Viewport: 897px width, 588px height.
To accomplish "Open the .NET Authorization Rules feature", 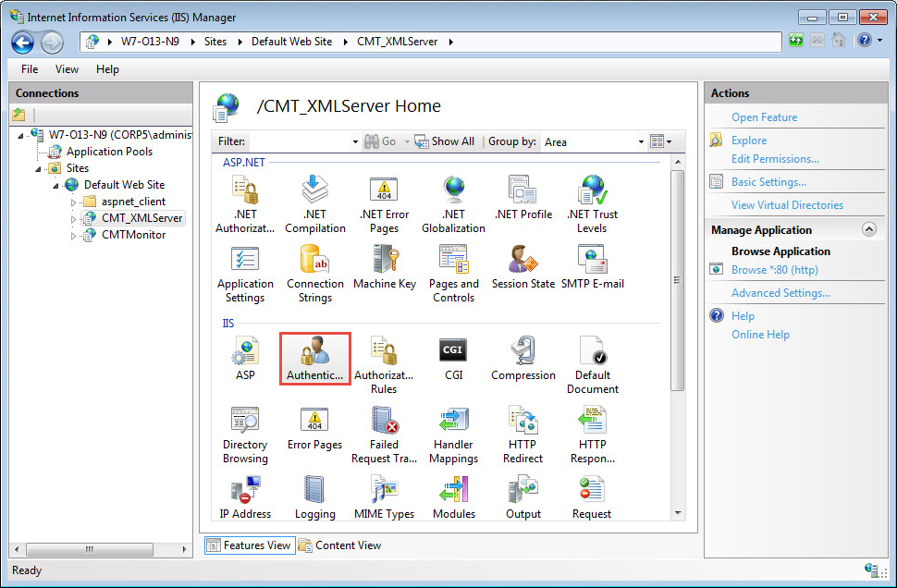I will coord(245,204).
